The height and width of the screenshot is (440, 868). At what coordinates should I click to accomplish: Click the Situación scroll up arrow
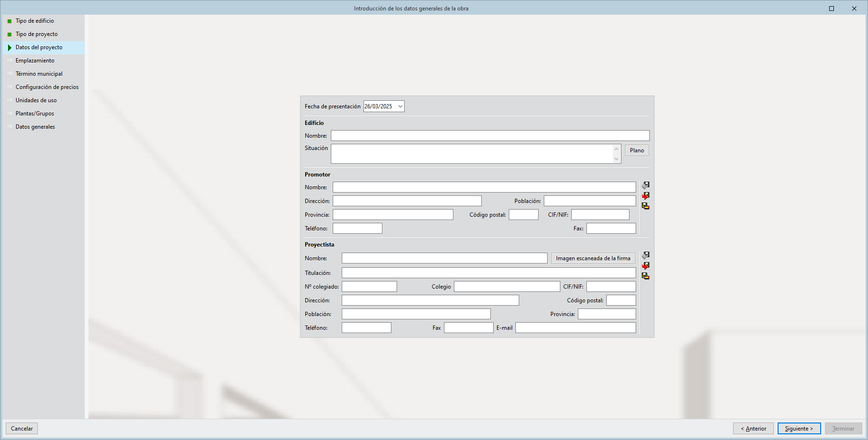[616, 149]
